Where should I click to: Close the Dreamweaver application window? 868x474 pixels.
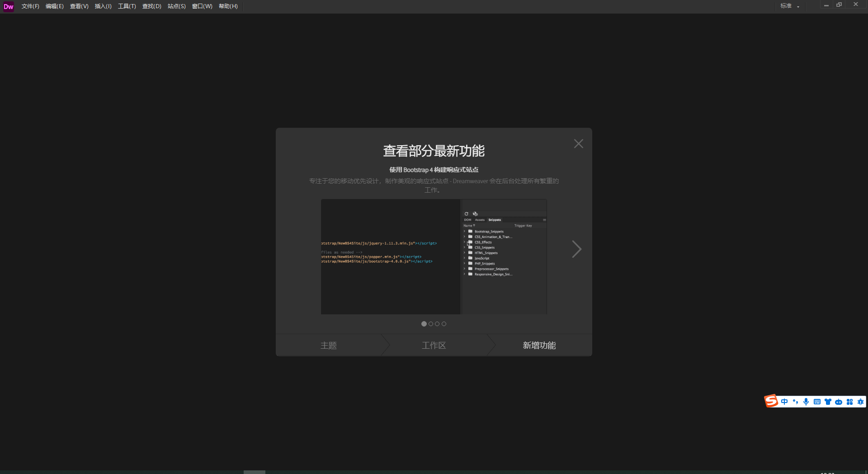(856, 5)
